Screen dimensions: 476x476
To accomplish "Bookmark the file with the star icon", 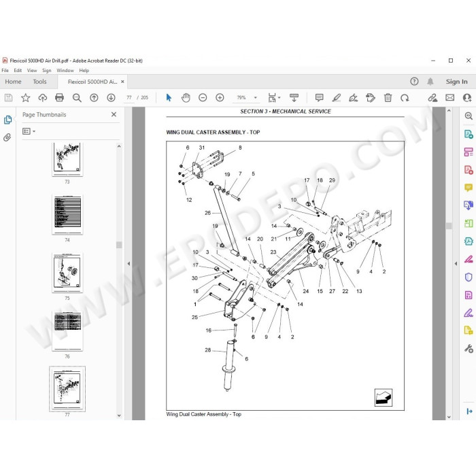I will [26, 98].
